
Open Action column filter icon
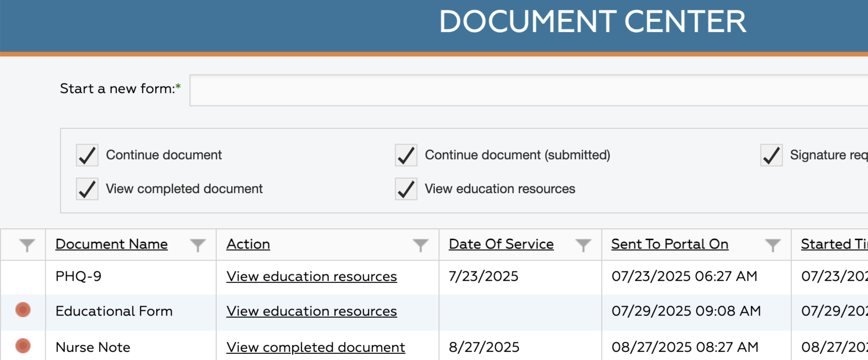(420, 245)
